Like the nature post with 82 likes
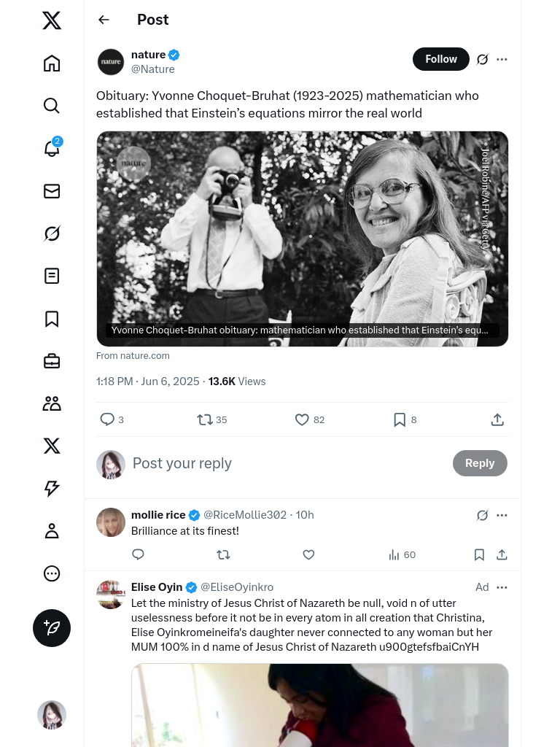560x747 pixels. click(302, 419)
